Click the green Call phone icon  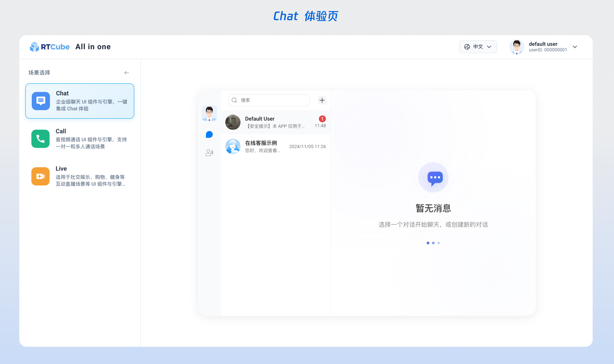(x=40, y=139)
